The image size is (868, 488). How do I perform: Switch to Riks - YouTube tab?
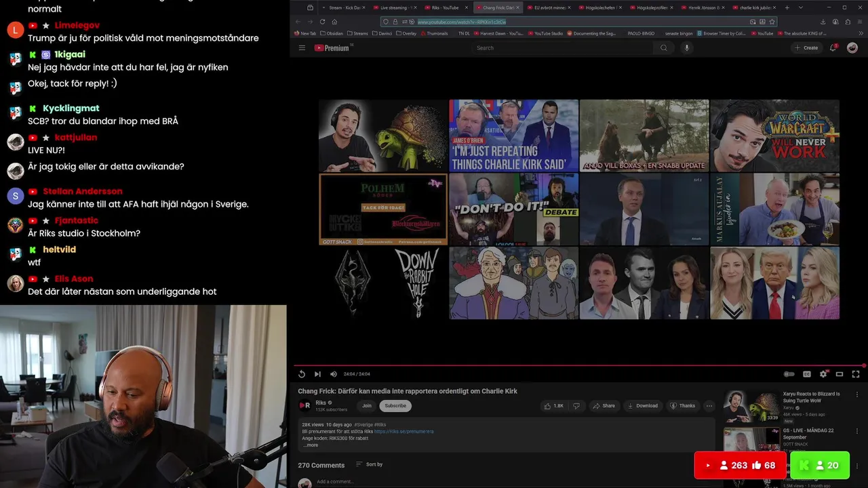tap(448, 7)
